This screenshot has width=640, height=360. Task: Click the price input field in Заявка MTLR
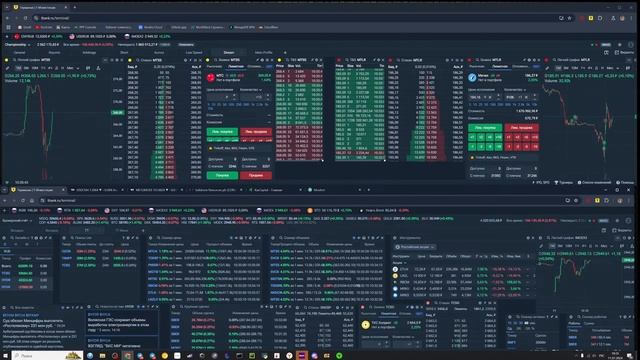point(485,97)
